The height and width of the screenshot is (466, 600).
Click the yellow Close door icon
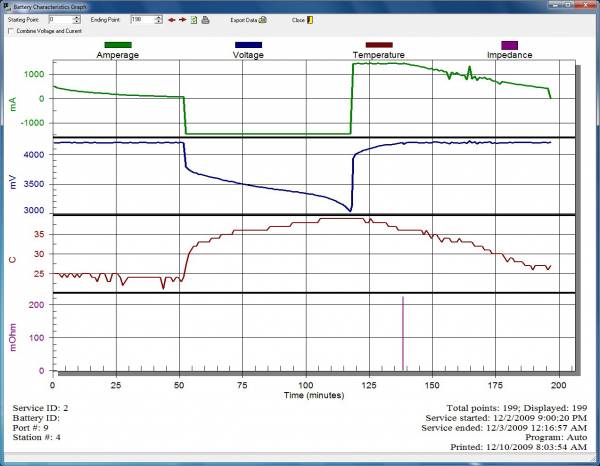pos(310,20)
